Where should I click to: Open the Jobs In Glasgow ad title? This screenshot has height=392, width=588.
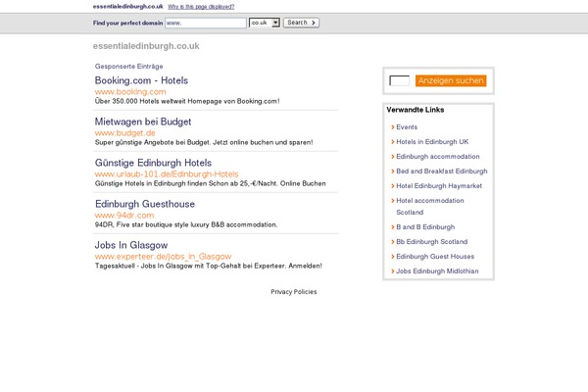(131, 245)
